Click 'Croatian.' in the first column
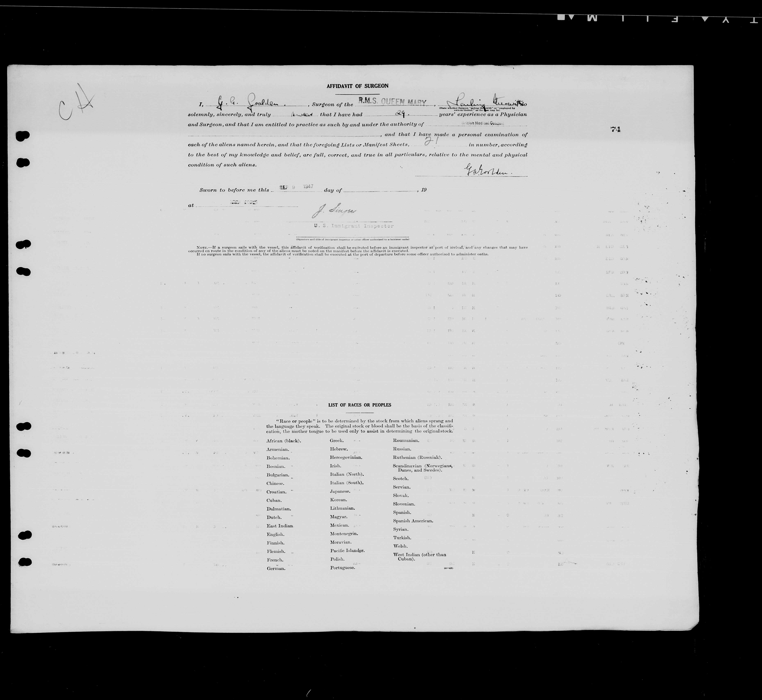Viewport: 762px width, 700px height. pyautogui.click(x=276, y=492)
